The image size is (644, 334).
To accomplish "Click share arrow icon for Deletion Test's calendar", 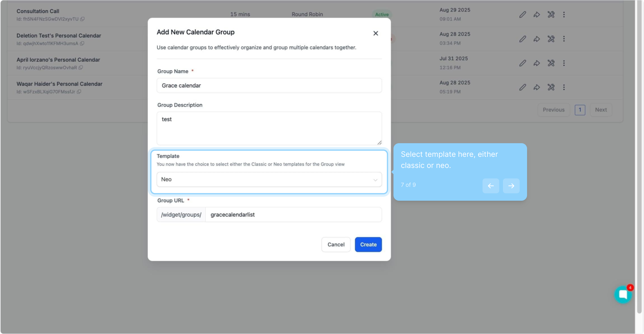I will (x=537, y=39).
